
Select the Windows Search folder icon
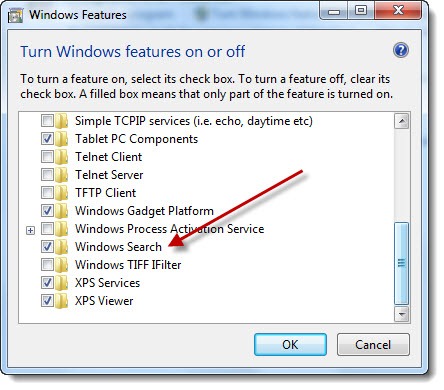click(61, 247)
